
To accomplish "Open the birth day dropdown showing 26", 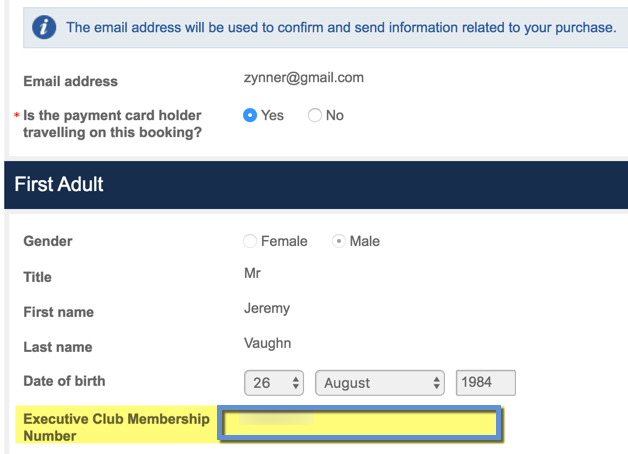I will point(274,383).
